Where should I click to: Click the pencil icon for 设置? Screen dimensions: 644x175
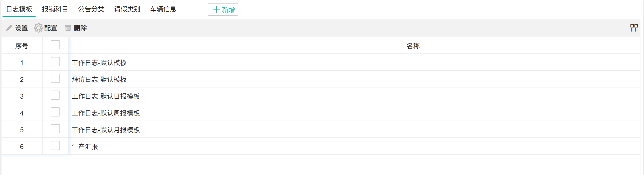coord(9,28)
